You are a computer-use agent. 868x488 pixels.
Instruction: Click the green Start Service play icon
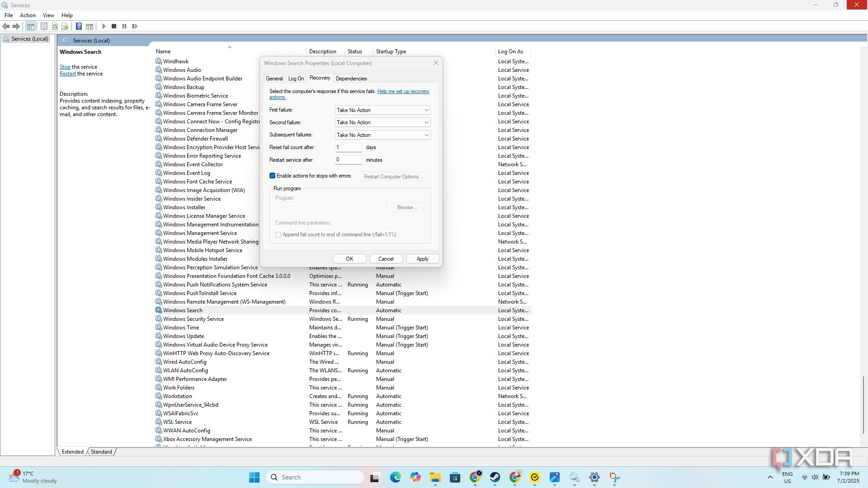coord(104,26)
